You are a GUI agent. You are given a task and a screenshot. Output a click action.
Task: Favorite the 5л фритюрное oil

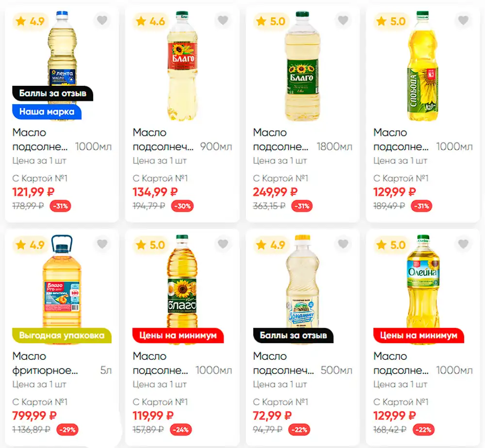pos(102,244)
